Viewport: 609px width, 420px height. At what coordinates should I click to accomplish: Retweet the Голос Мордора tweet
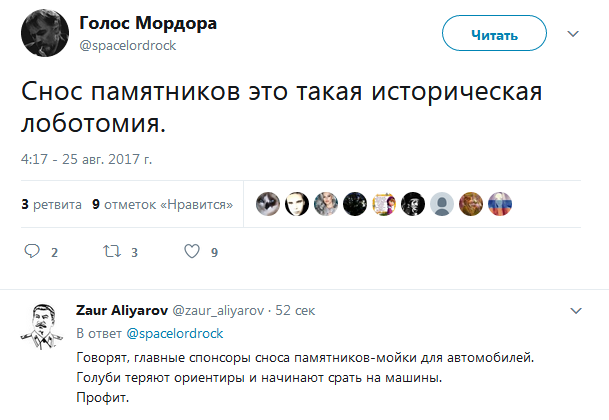pyautogui.click(x=111, y=252)
